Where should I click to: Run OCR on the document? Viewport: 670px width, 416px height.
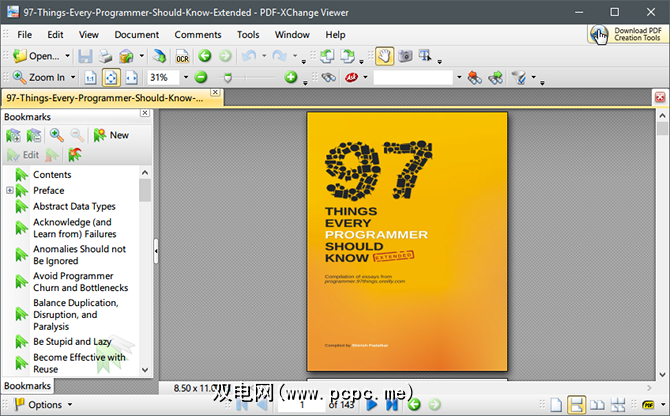182,56
